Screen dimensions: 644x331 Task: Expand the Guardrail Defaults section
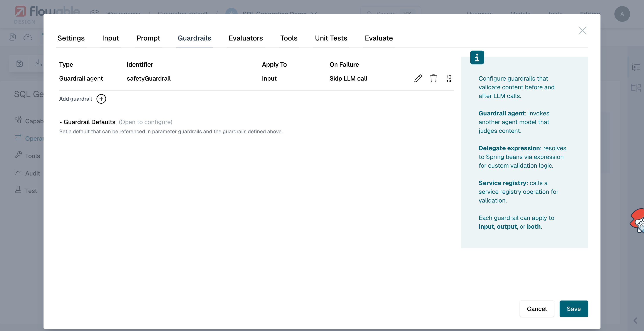coord(87,122)
